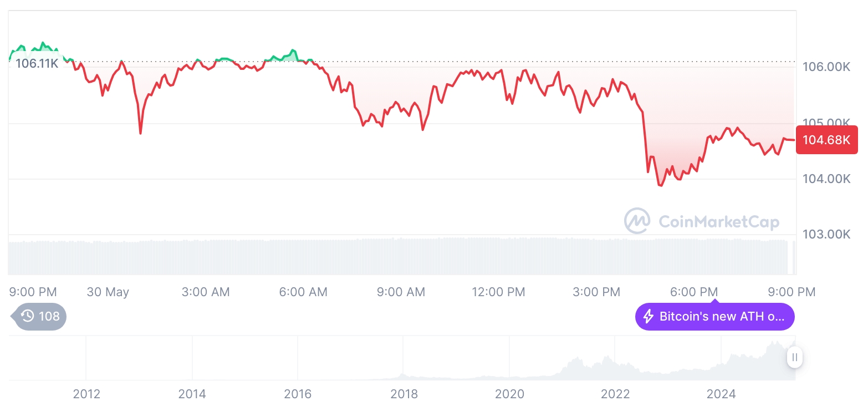
Task: Select 2024 on the history timeline
Action: [x=721, y=394]
